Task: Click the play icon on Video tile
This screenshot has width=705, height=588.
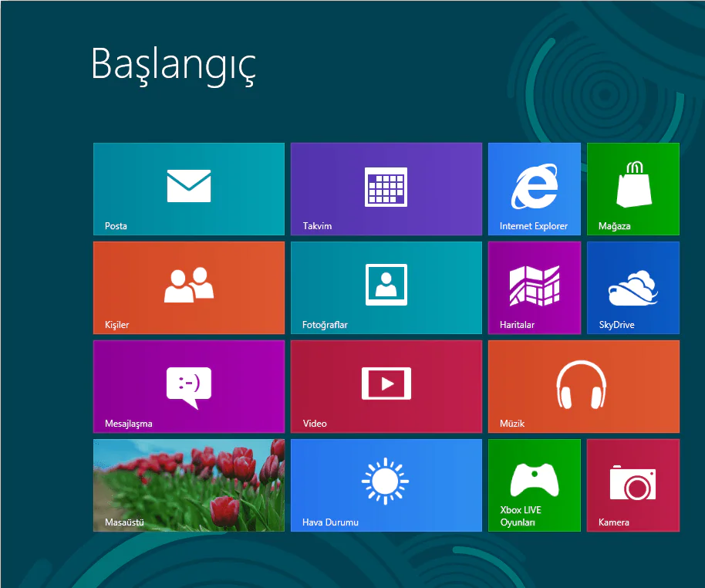Action: [x=386, y=383]
